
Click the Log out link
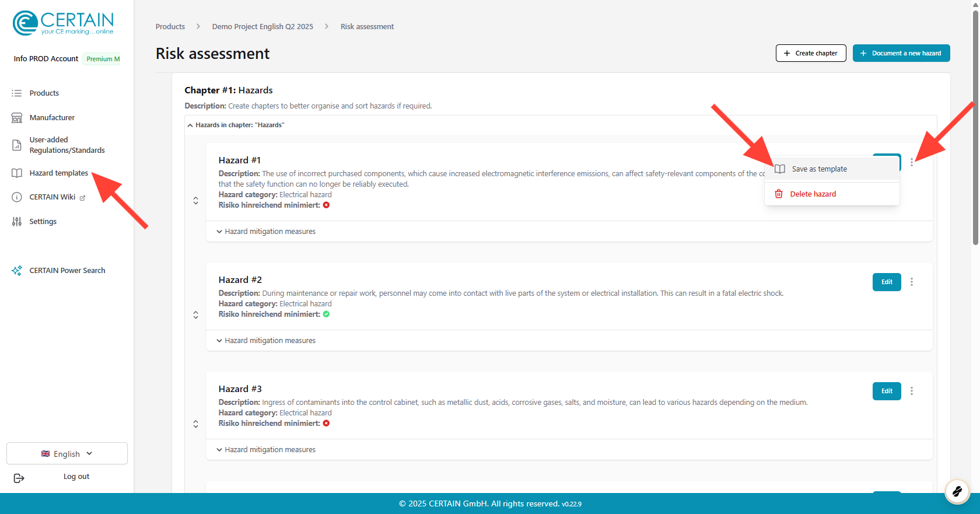pos(76,477)
